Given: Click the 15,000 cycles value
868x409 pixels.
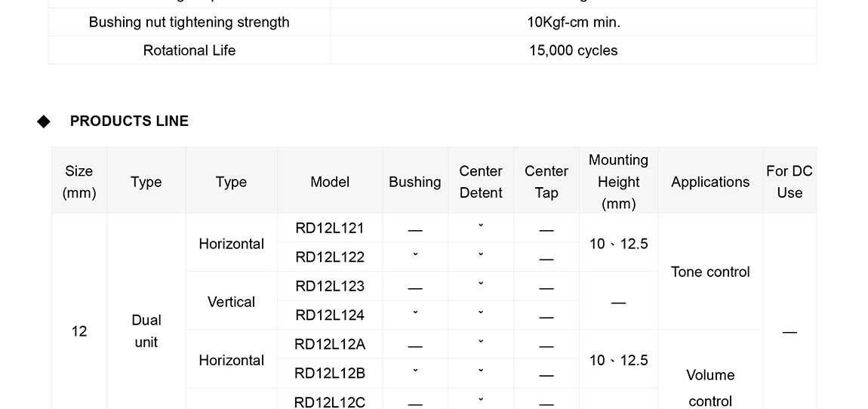Looking at the screenshot, I should click(574, 51).
